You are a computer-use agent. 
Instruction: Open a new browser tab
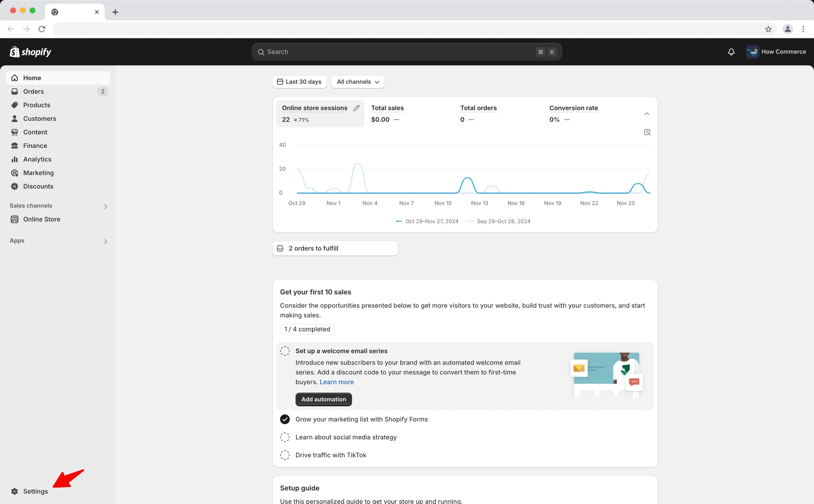click(x=115, y=12)
